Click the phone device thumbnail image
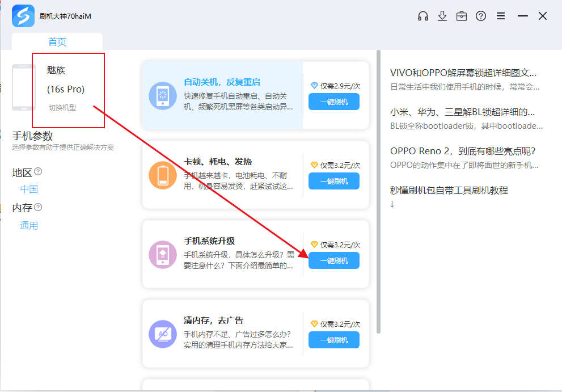Image resolution: width=562 pixels, height=392 pixels. (24, 87)
